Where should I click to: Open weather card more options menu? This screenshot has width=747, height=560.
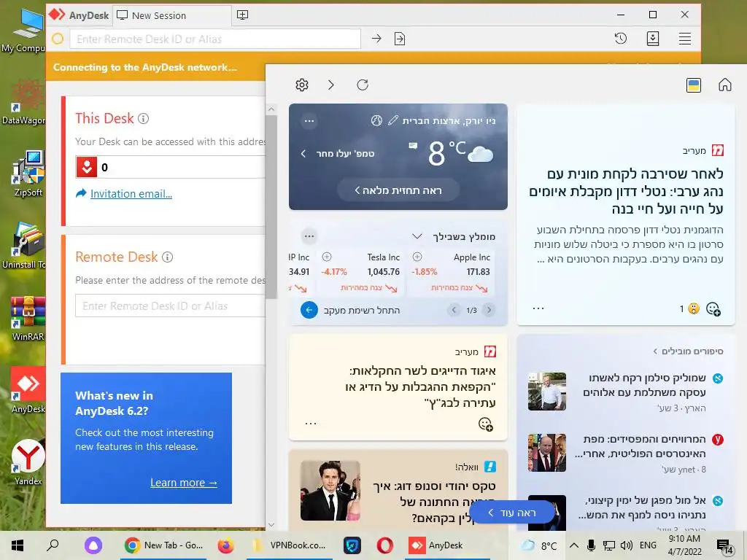coord(309,121)
